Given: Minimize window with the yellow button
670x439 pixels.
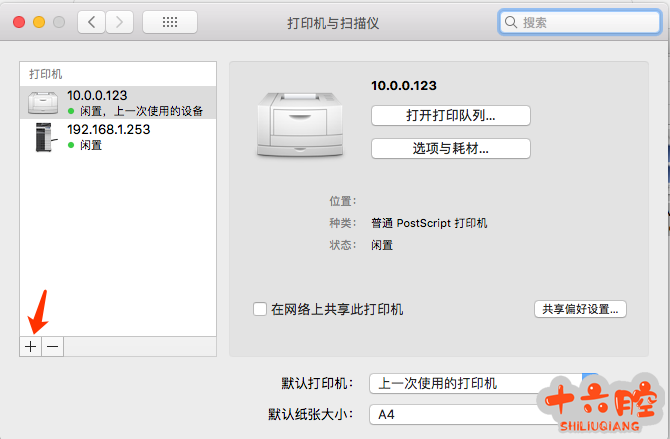Looking at the screenshot, I should pyautogui.click(x=39, y=22).
